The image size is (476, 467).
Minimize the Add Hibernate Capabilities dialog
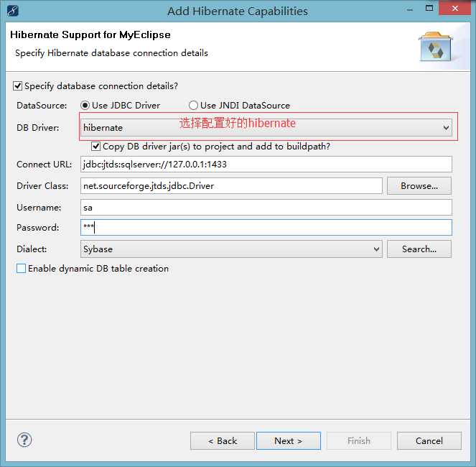(410, 10)
